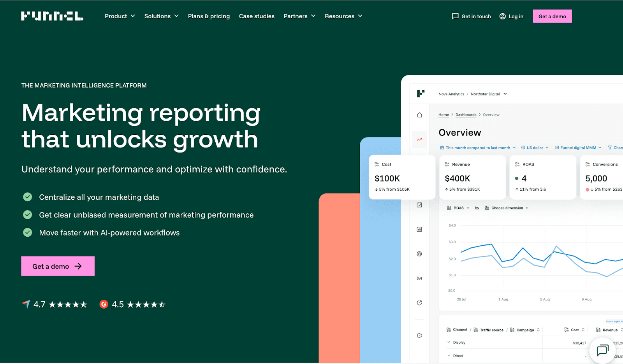Open the bar chart reports icon
The height and width of the screenshot is (364, 623).
(419, 229)
